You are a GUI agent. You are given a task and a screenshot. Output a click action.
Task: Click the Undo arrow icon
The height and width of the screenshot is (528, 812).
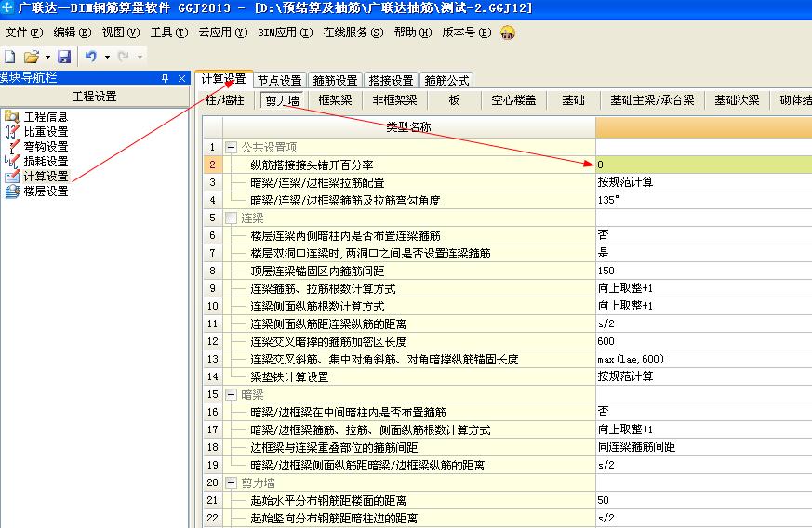pos(91,56)
